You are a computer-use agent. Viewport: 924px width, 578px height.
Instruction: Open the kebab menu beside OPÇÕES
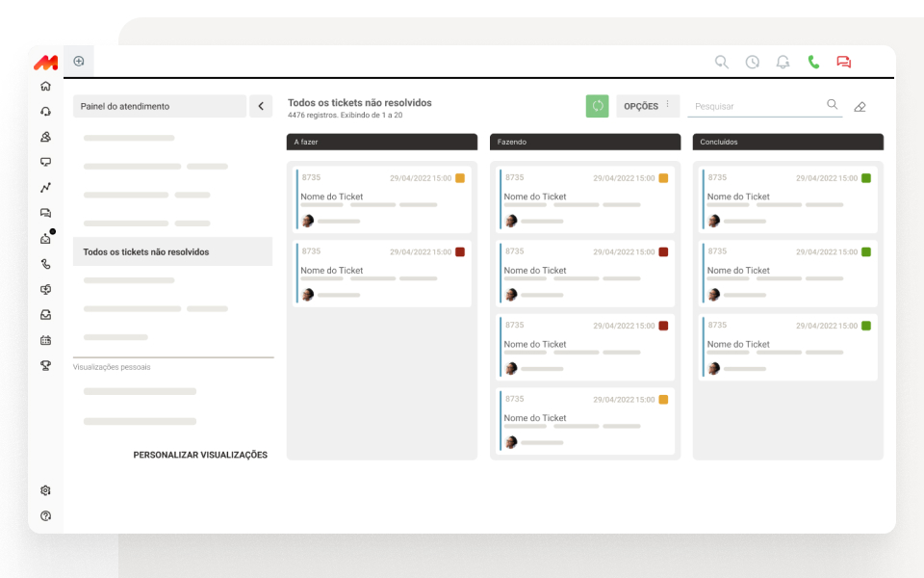coord(666,106)
